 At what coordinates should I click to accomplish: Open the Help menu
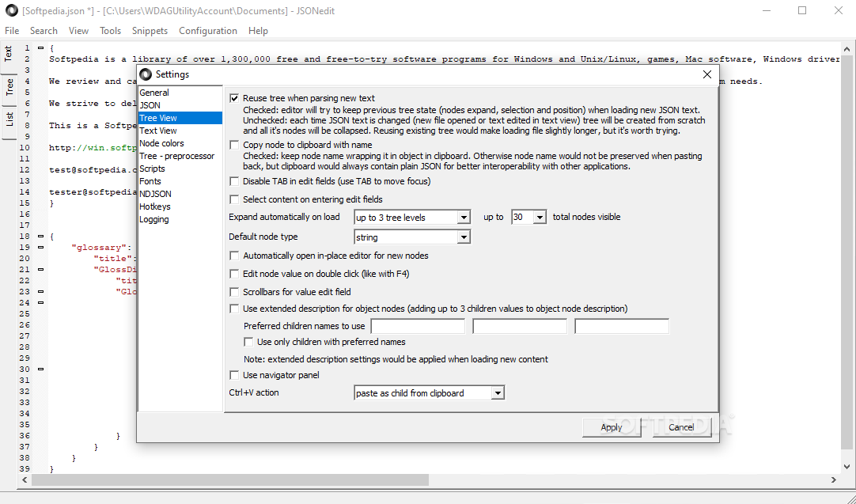click(258, 31)
